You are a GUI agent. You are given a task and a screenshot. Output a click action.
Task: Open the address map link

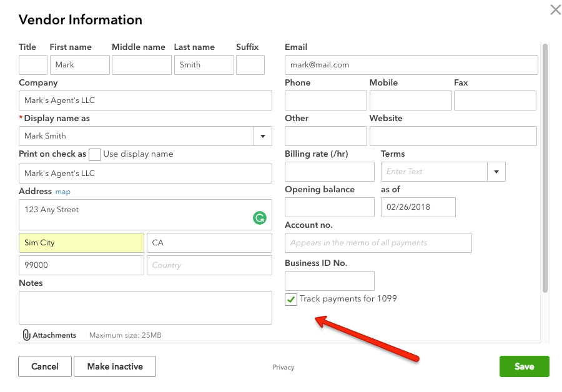(63, 192)
